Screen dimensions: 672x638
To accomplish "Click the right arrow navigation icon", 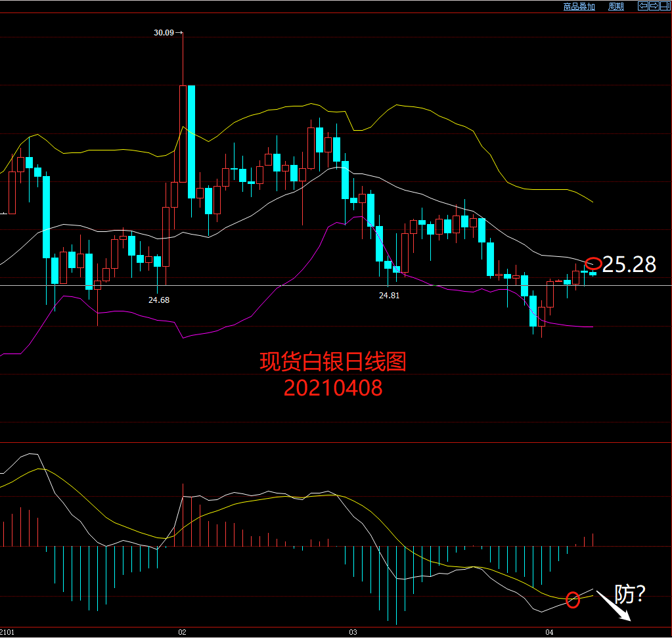I will pyautogui.click(x=654, y=6).
